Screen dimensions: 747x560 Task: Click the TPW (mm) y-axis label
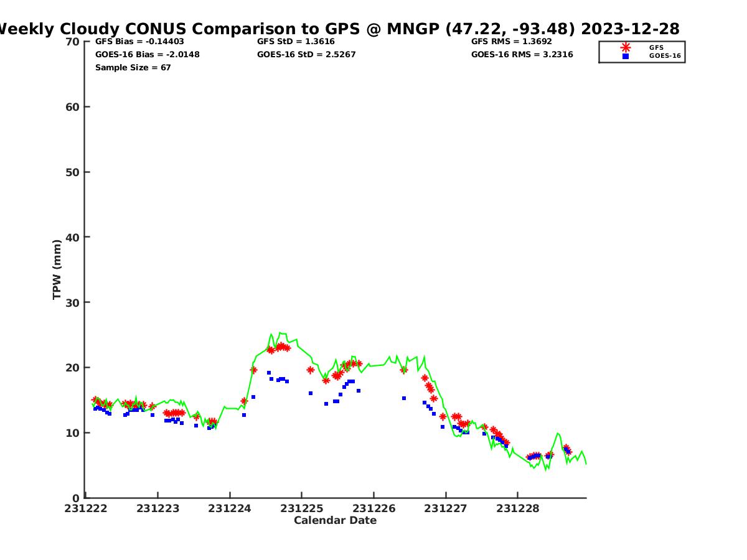(x=57, y=269)
